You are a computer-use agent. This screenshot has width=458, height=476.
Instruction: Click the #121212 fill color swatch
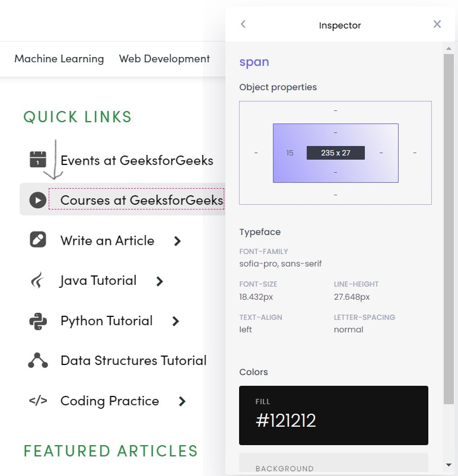click(333, 415)
